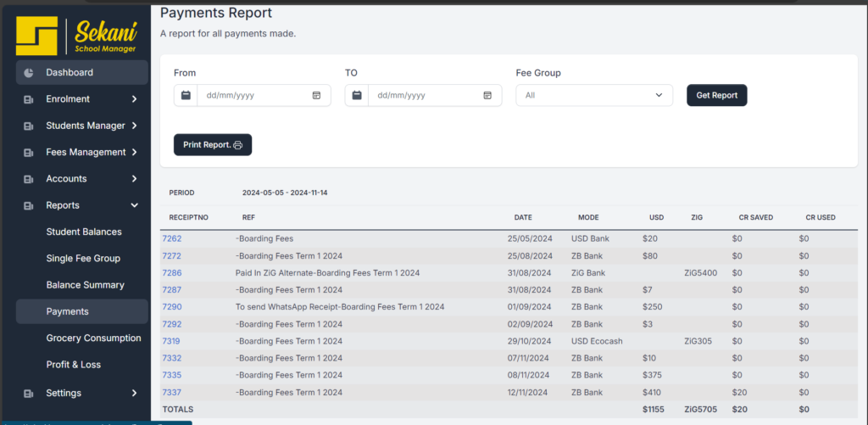
Task: Click the Students Manager sidebar icon
Action: click(29, 126)
